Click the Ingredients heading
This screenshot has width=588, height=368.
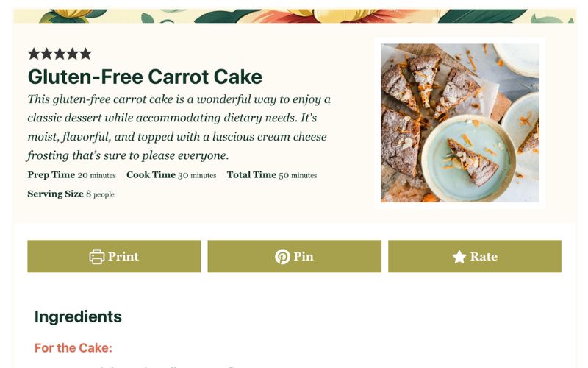[x=78, y=316]
